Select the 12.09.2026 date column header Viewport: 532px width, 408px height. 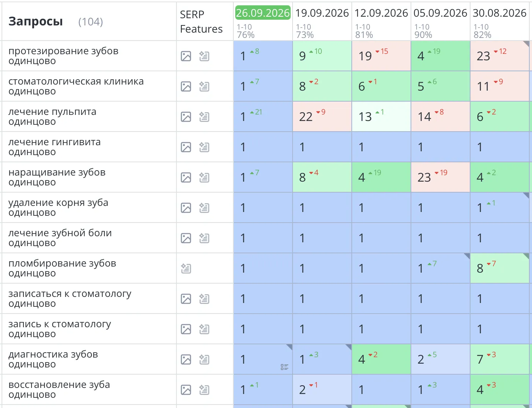(x=381, y=13)
